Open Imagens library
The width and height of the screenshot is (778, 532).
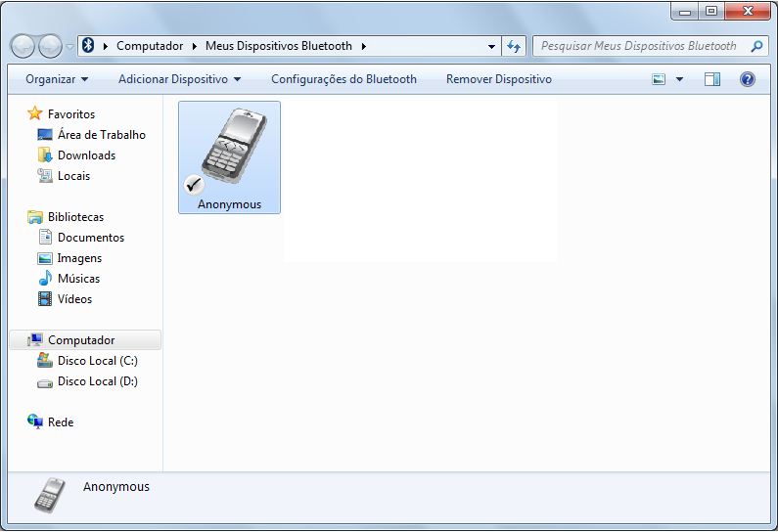79,258
